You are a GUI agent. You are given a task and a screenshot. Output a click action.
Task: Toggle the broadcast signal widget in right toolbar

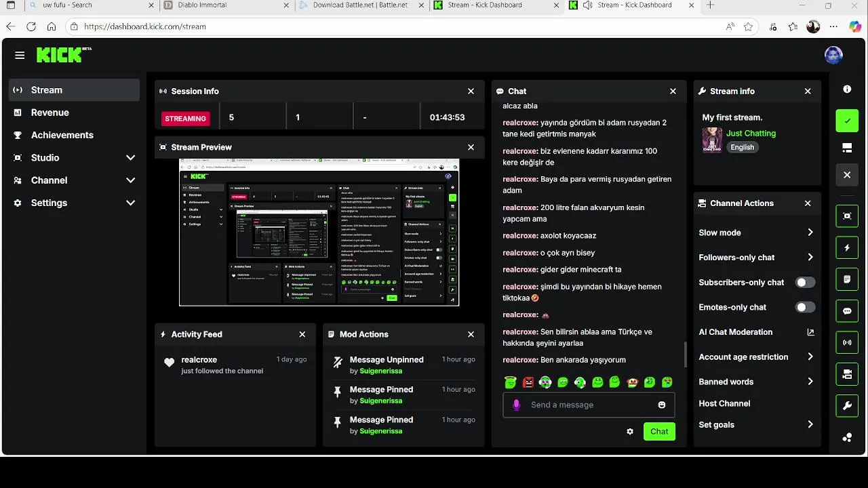(847, 342)
